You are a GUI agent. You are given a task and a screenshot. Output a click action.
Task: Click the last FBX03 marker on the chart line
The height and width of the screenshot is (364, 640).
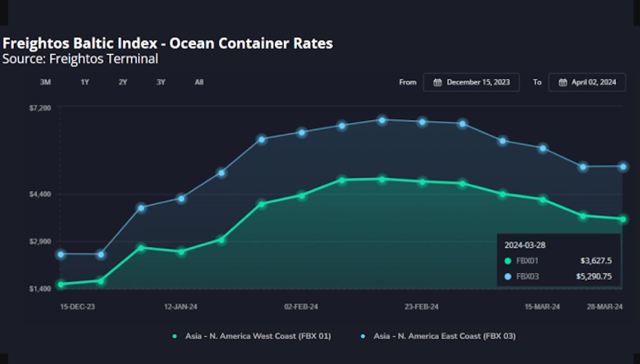622,166
